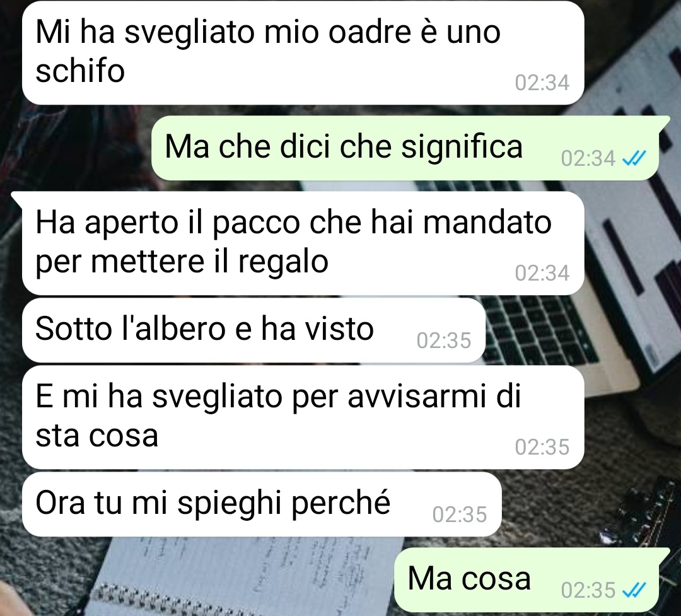Tap the blue double-check icon beside 'Ma cosa'
Image resolution: width=681 pixels, height=616 pixels.
pyautogui.click(x=634, y=590)
